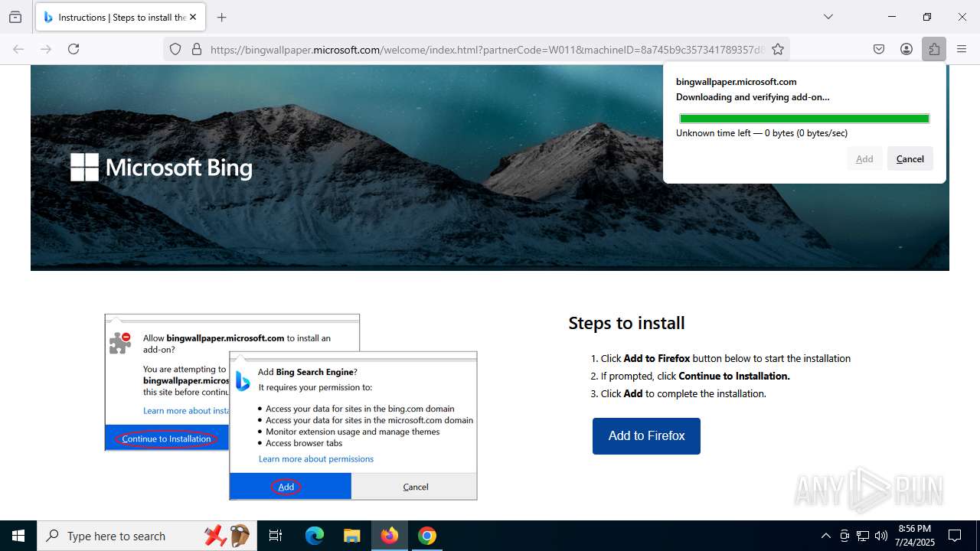Open the Firefox application menu
Viewport: 980px width, 551px height.
pos(962,49)
